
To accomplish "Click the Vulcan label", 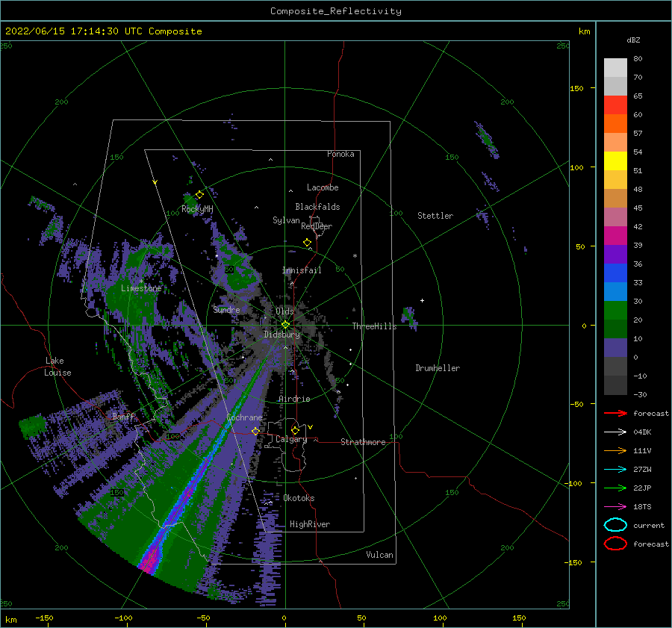I will 380,555.
